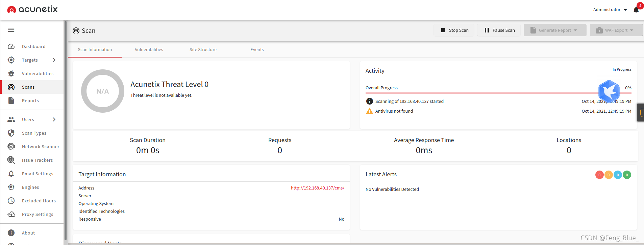Click the Network Scanner icon
This screenshot has height=245, width=644.
point(11,147)
